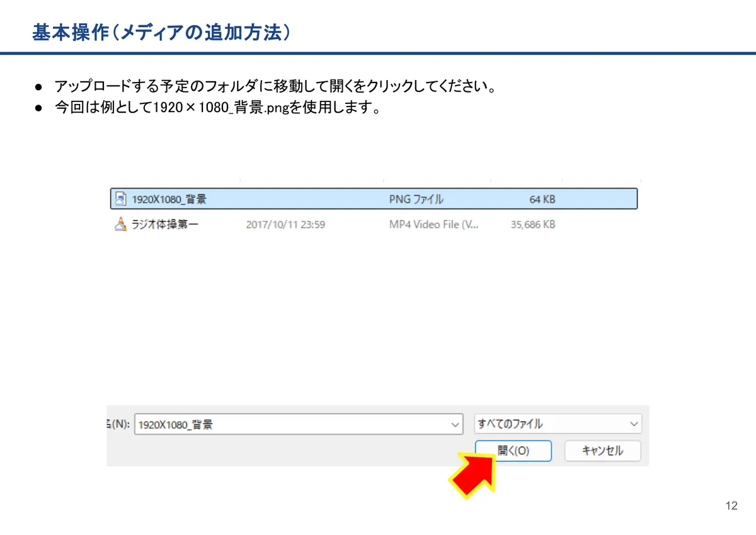This screenshot has height=535, width=756.
Task: Click the file name input field
Action: point(299,425)
